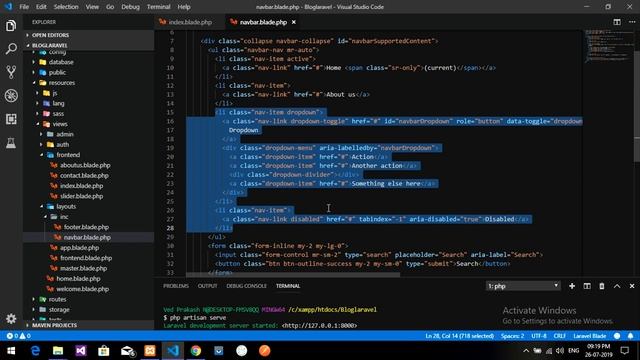
Task: Maximize the panel with up chevron
Action: pyautogui.click(x=617, y=286)
